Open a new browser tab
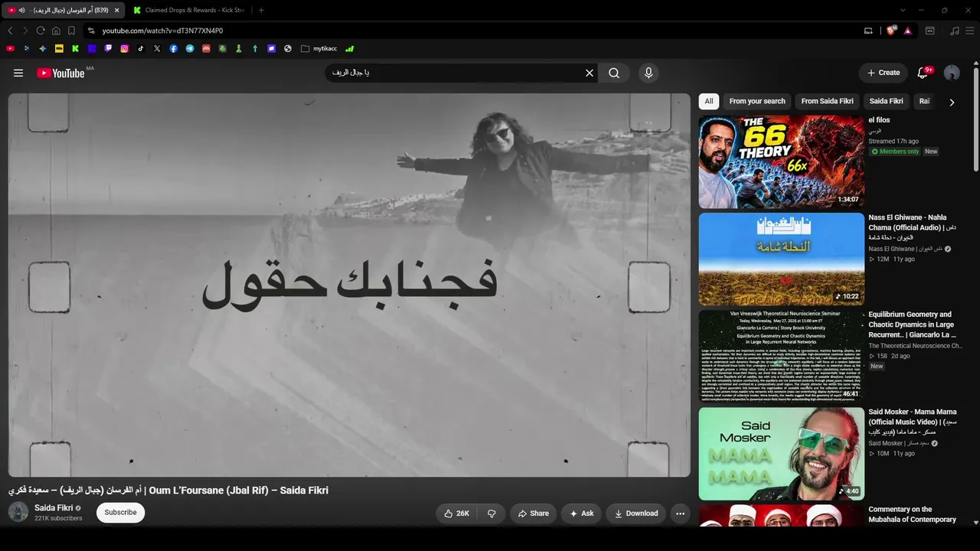 (261, 10)
